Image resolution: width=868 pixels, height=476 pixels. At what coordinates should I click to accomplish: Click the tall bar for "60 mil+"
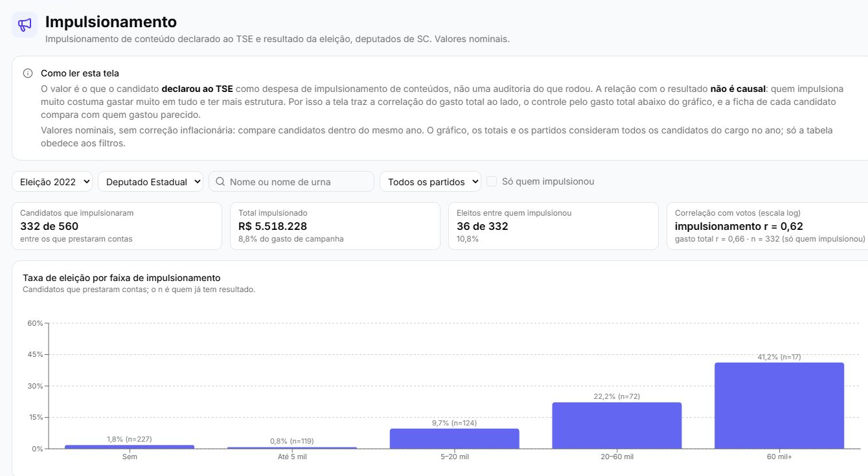[x=779, y=405]
